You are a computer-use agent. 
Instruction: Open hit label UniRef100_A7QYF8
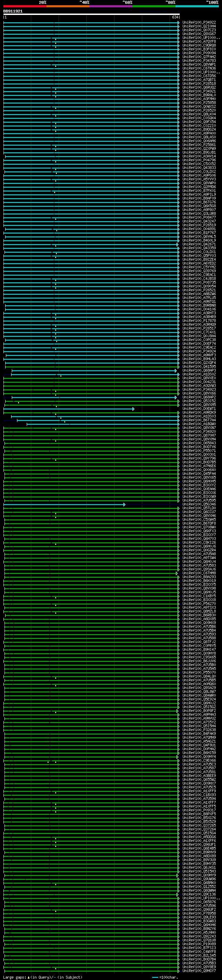(x=199, y=41)
